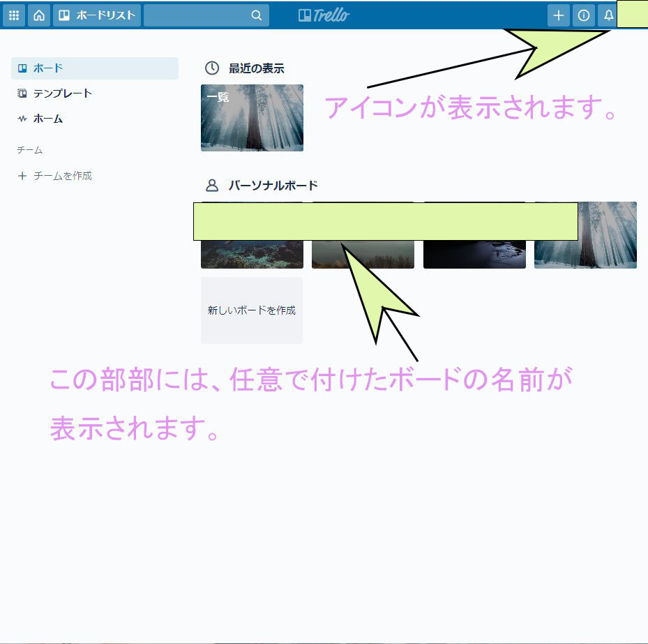
Task: Click 新しいボードを作成 tile
Action: click(x=252, y=310)
